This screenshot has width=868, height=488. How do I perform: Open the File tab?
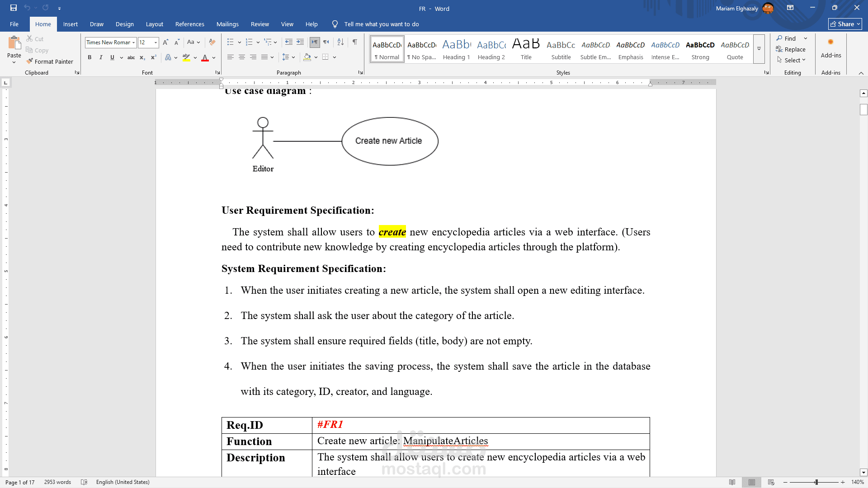pyautogui.click(x=14, y=24)
